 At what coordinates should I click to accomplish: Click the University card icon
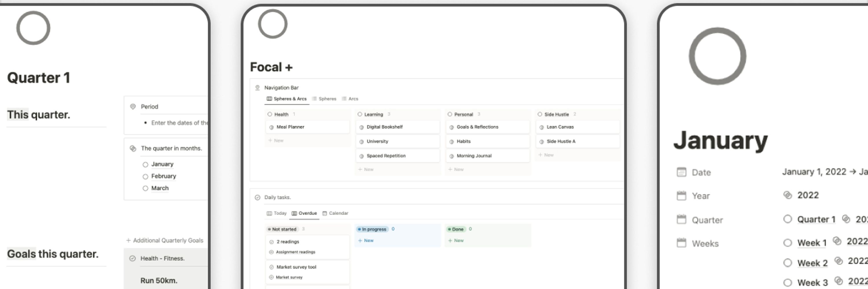(x=362, y=142)
